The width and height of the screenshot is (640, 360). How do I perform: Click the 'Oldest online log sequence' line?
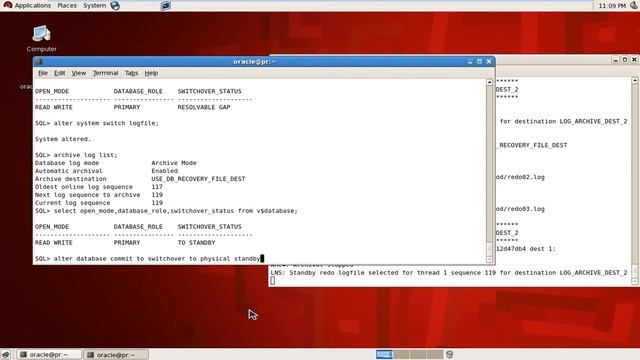tap(99, 187)
